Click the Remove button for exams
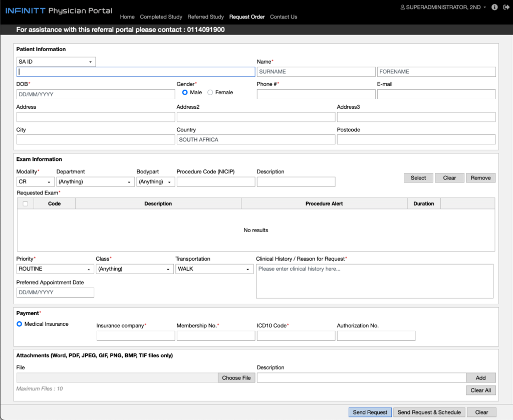Viewport: 513px width, 420px height. [x=480, y=178]
